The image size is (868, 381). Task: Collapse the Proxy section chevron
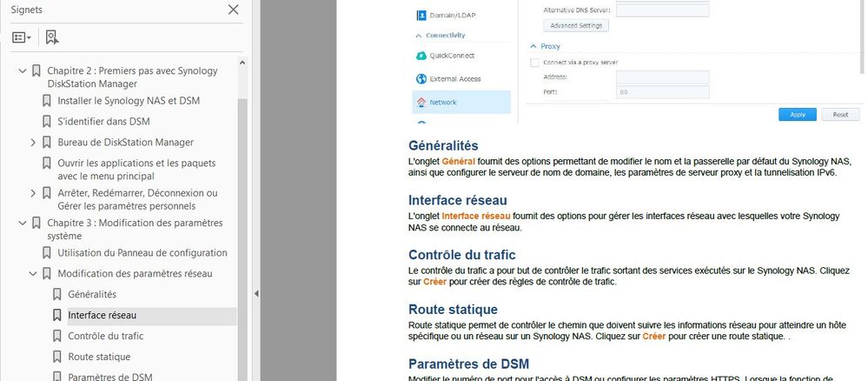533,47
